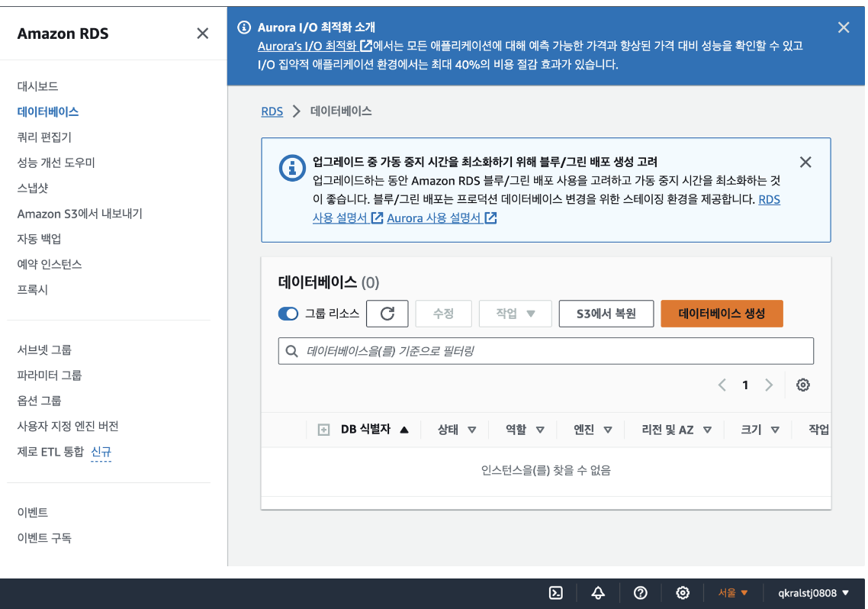Click the search magnifier icon in filter box
The image size is (868, 609).
[x=291, y=351]
